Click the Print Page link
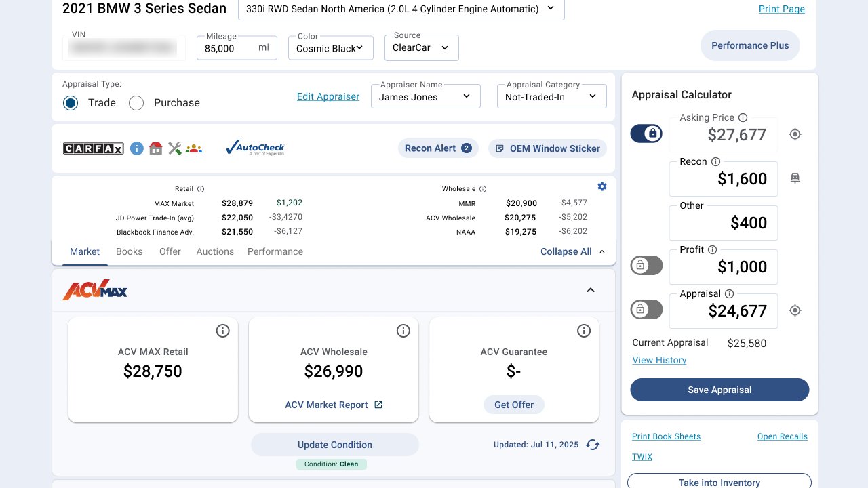This screenshot has width=868, height=488. 782,9
